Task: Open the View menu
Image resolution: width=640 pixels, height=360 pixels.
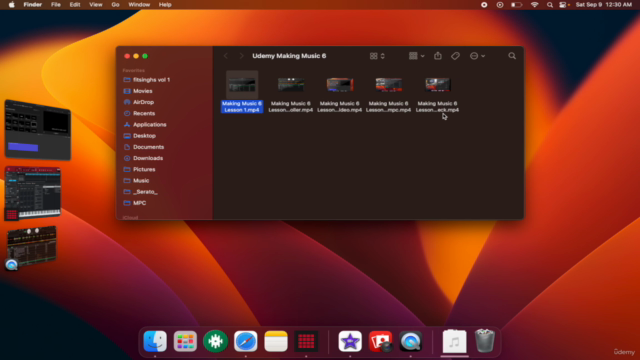Action: pos(96,5)
